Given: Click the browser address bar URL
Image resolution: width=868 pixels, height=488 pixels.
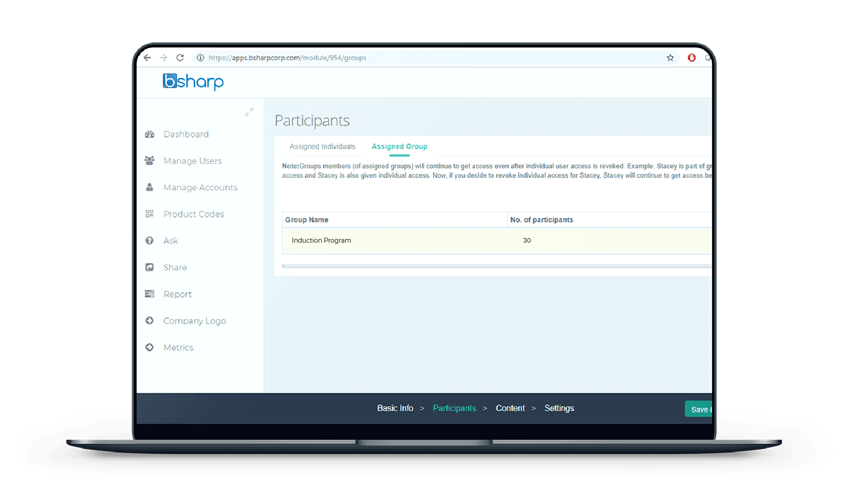Looking at the screenshot, I should click(288, 58).
